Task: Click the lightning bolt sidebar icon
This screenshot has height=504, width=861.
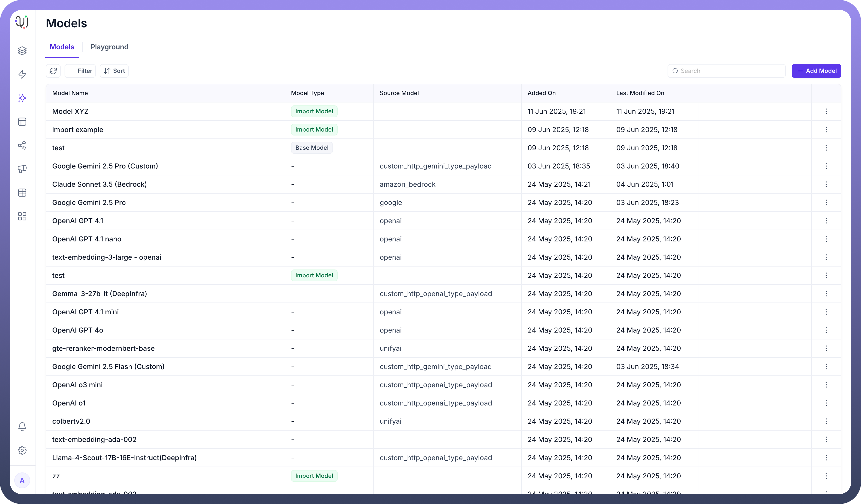Action: click(22, 74)
